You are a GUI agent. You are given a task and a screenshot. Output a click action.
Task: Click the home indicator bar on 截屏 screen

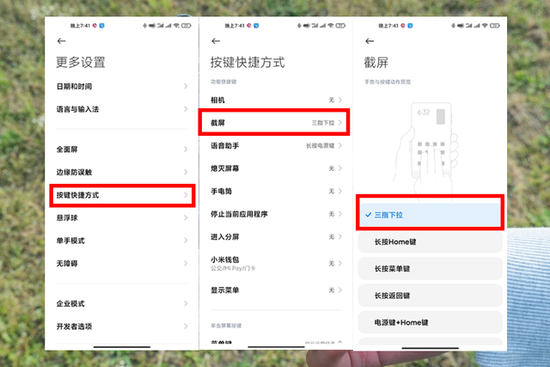[430, 348]
